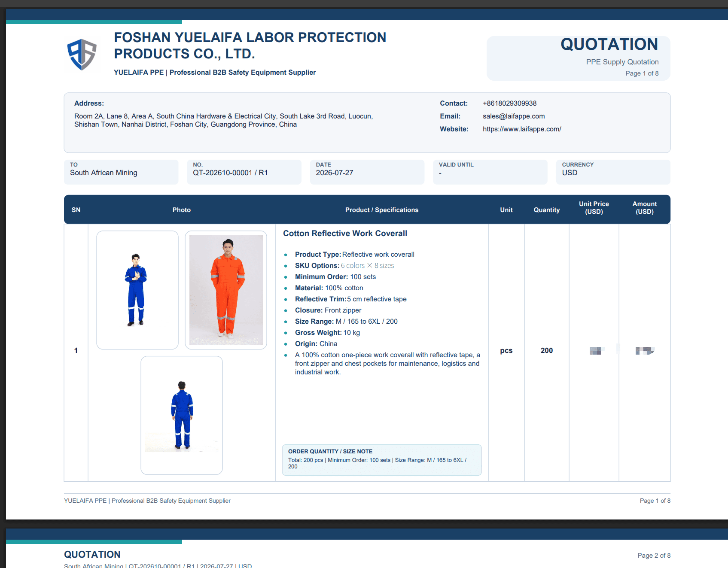Screen dimensions: 728x568
Task: Click the Page 1 of 8 footer text
Action: (655, 501)
